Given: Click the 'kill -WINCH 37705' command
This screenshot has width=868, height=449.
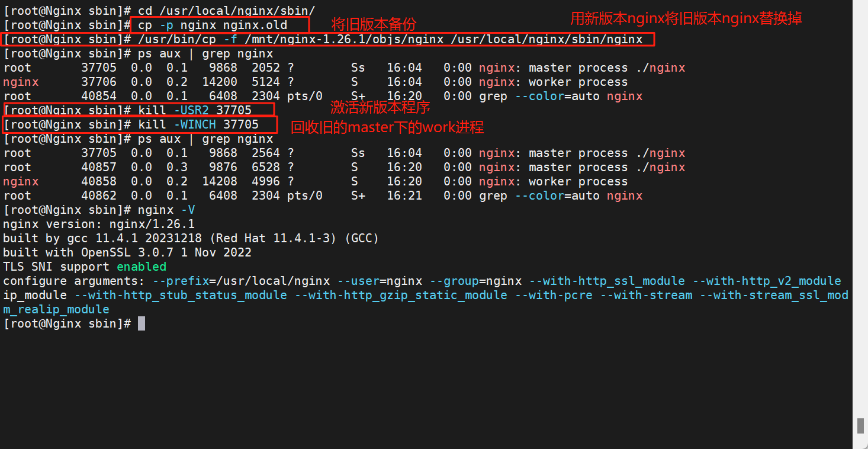Looking at the screenshot, I should pyautogui.click(x=198, y=124).
